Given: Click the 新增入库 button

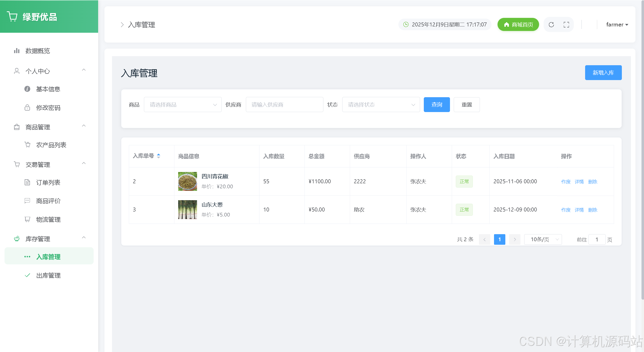Looking at the screenshot, I should 603,73.
